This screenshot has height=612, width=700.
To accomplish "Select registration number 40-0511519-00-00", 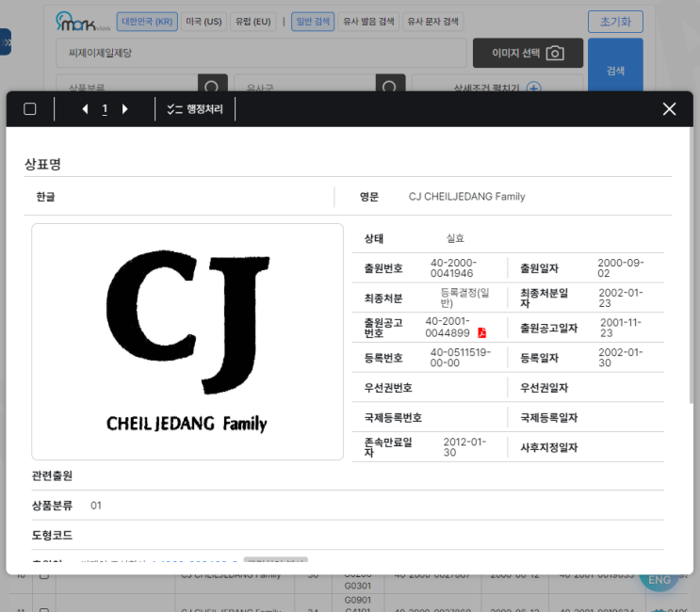I will (x=461, y=358).
